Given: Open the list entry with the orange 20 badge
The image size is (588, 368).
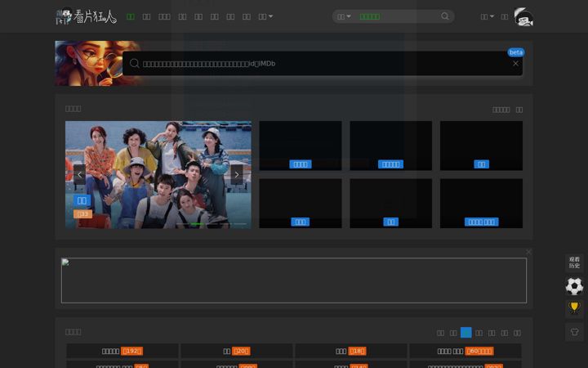Looking at the screenshot, I should point(237,351).
